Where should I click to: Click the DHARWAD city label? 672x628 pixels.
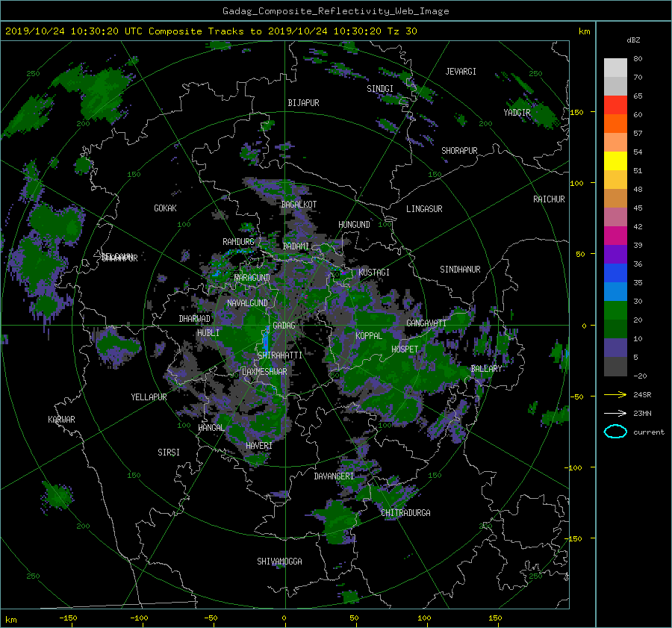coord(195,319)
